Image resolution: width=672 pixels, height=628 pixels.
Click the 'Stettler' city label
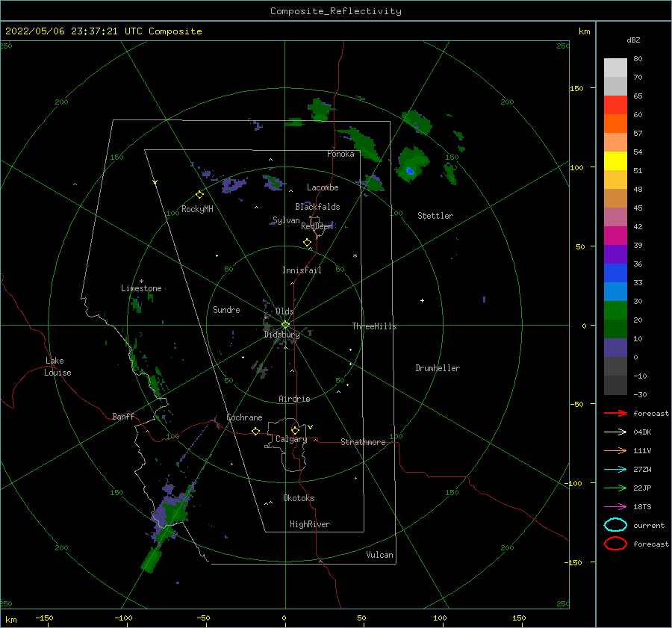pyautogui.click(x=435, y=216)
